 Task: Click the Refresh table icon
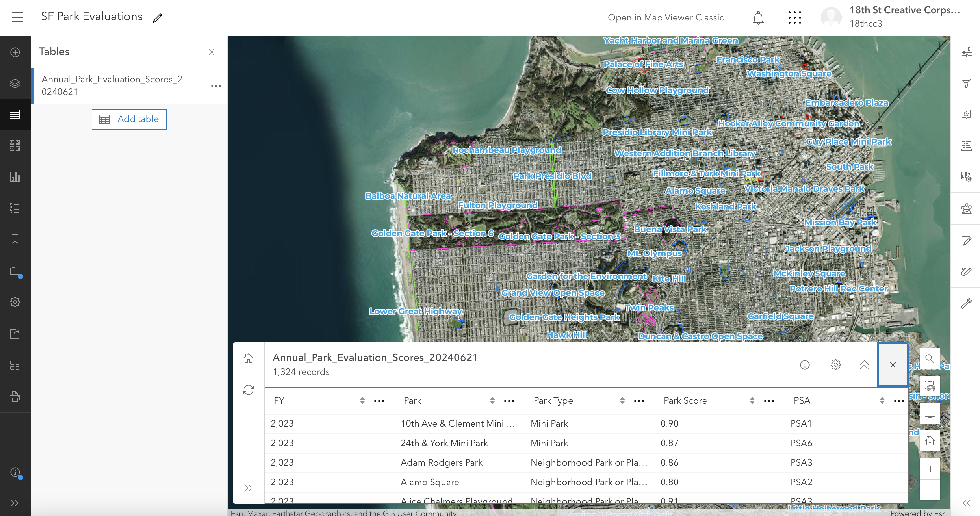point(249,390)
